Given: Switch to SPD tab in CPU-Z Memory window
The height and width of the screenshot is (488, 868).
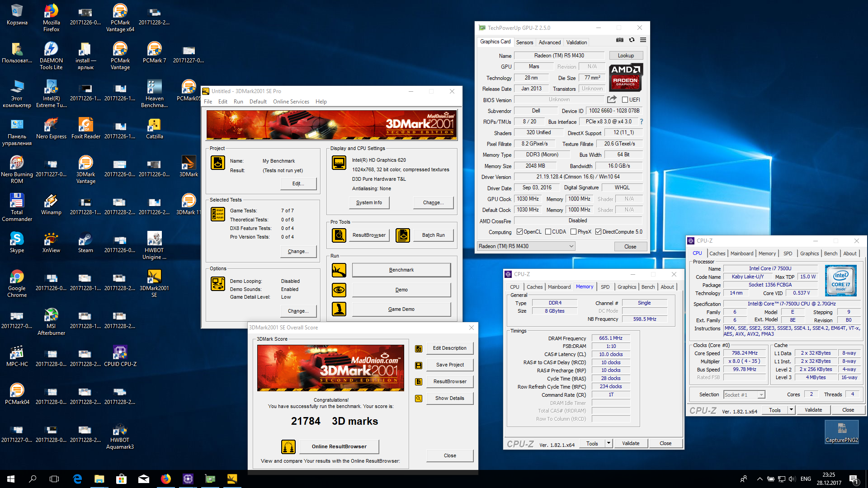Looking at the screenshot, I should coord(605,287).
